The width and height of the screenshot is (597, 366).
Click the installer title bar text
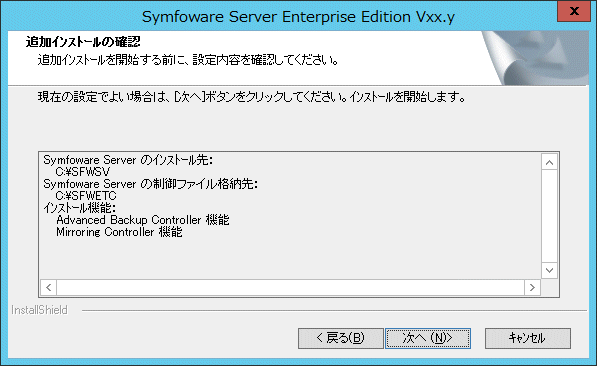298,17
